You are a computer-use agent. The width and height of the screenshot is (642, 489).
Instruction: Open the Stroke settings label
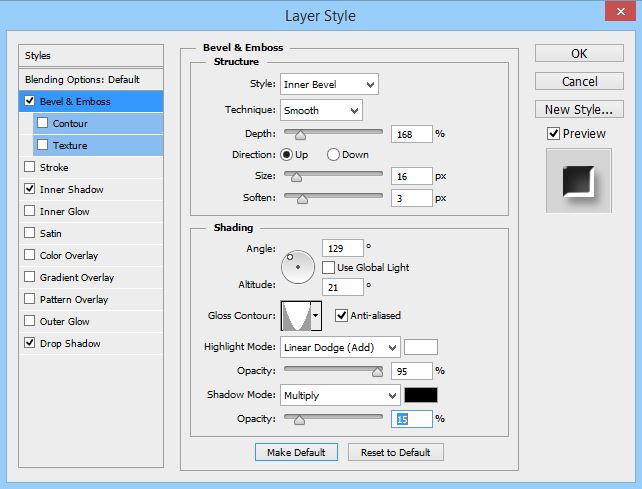(x=54, y=168)
